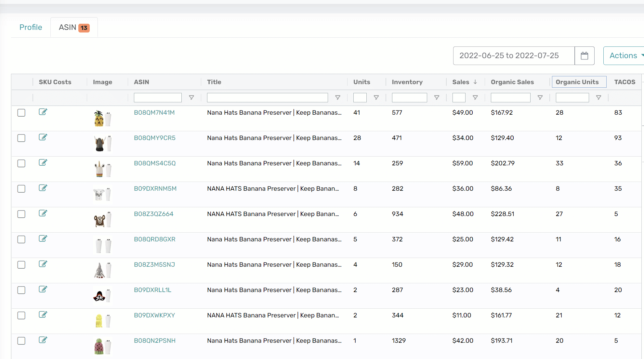Edit SKU costs for B08QMY9CR5
644x359 pixels.
pos(43,137)
